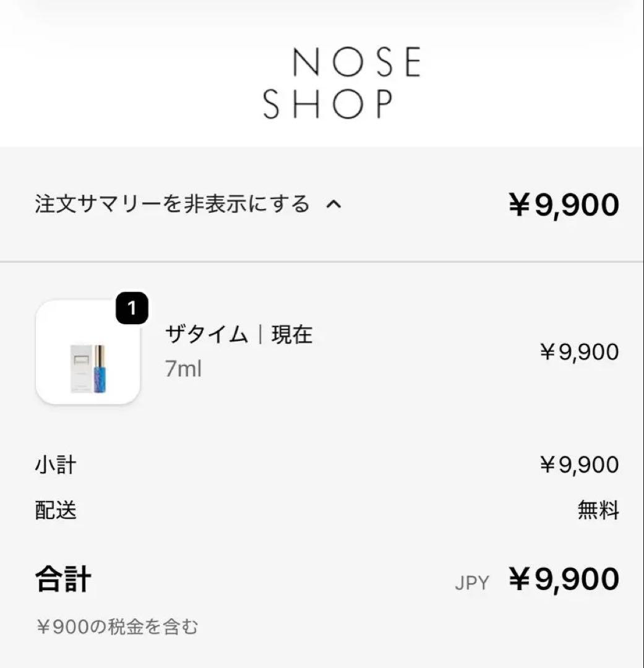
Task: Select the product name ザタイム｜現在
Action: coord(238,335)
